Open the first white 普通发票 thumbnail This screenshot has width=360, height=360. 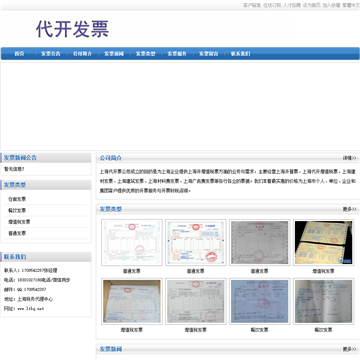pyautogui.click(x=132, y=242)
